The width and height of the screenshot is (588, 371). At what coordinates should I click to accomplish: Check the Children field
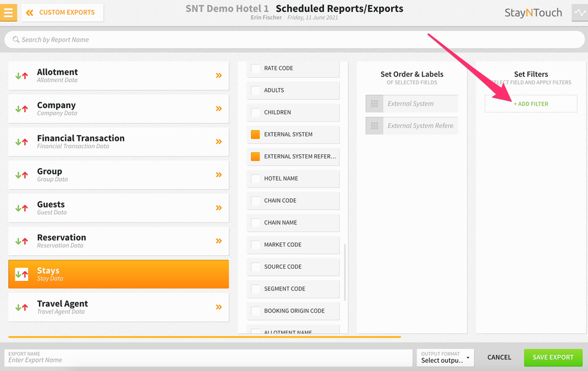(x=256, y=113)
